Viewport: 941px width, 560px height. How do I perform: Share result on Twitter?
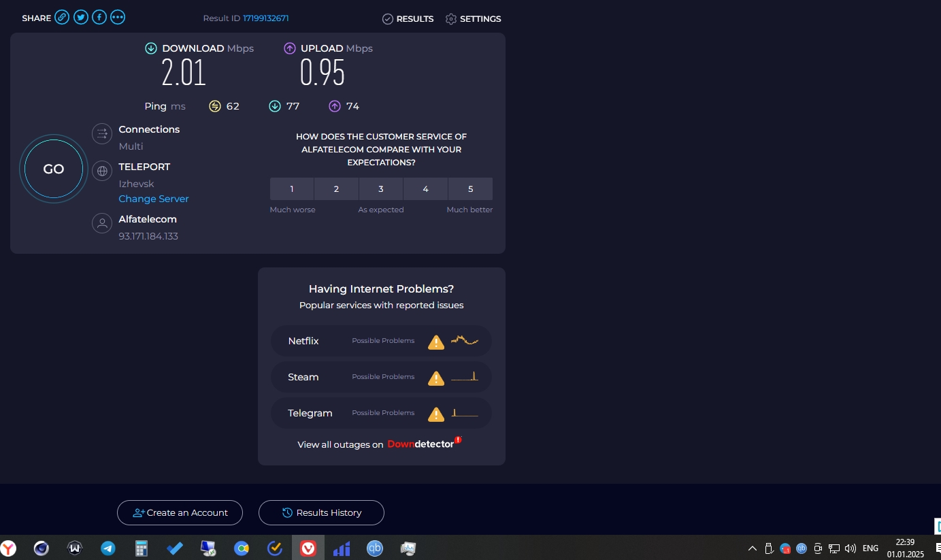pyautogui.click(x=81, y=18)
